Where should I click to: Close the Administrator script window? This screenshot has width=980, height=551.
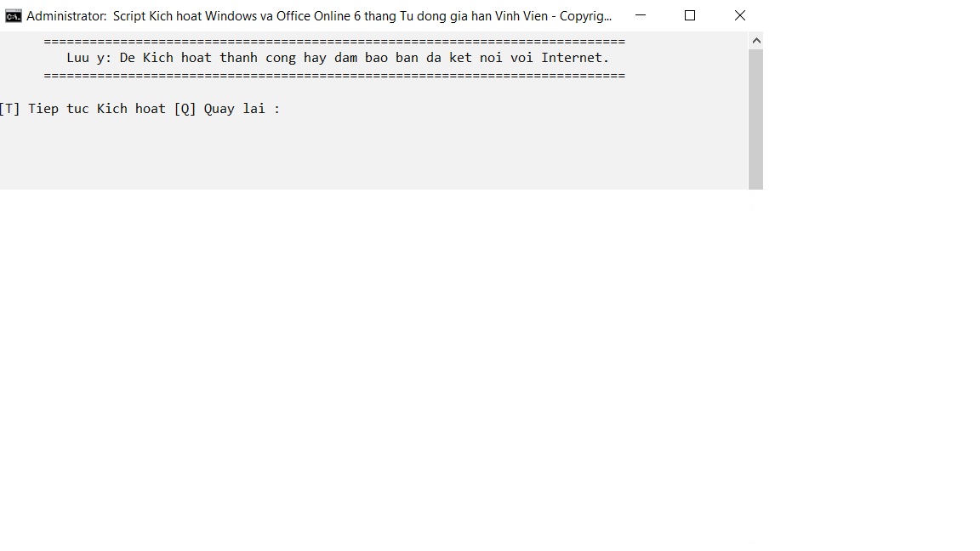(740, 15)
